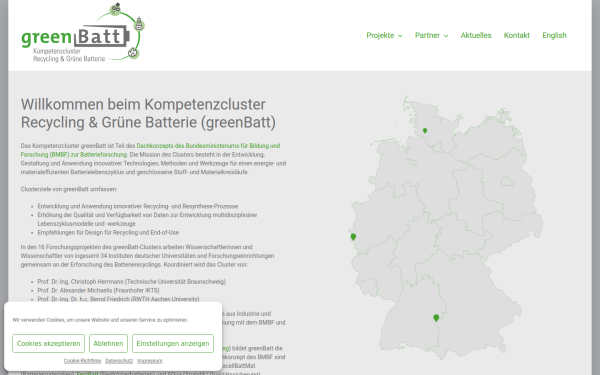The image size is (600, 375).
Task: Click the bullet 'Empfehlungen für Design für Recycling'
Action: (108, 233)
